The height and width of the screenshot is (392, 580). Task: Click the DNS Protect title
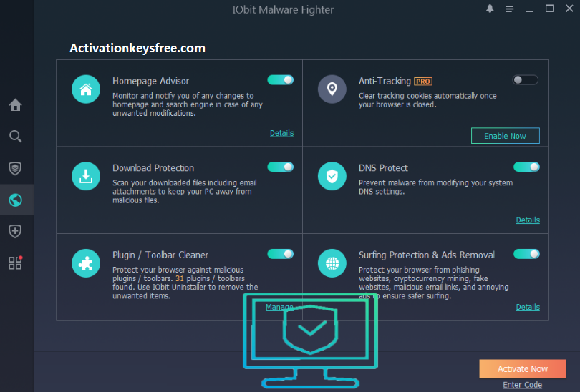(x=383, y=168)
